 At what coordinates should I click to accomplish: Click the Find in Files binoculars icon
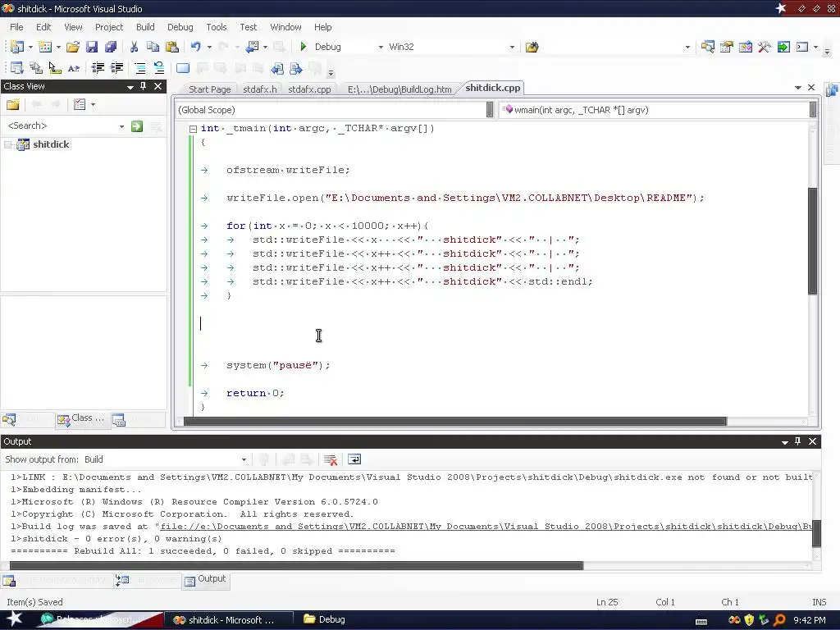(532, 47)
